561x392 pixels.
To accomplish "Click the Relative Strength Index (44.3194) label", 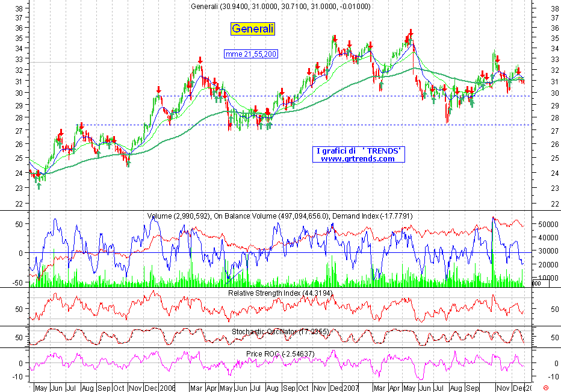I will point(280,293).
